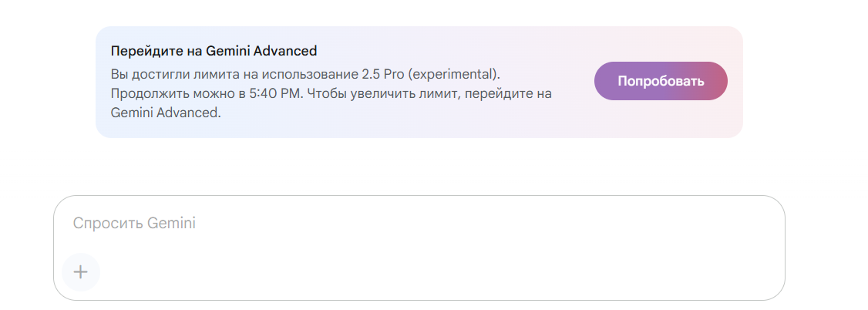Screen dimensions: 868x310
Task: Click the purple Попробовать button
Action: [661, 81]
